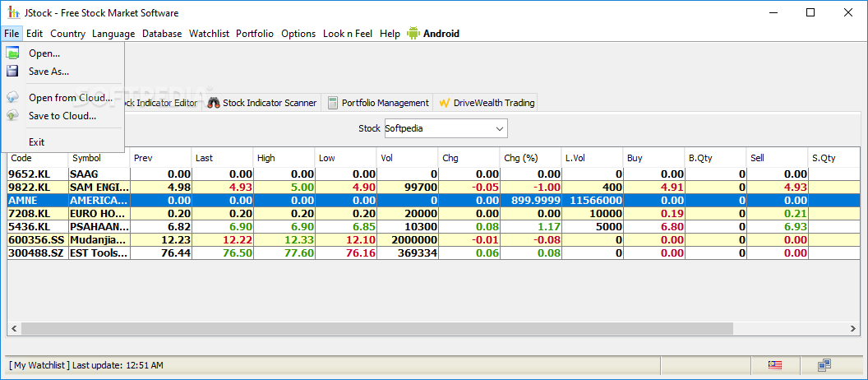Select the 9652.KL SAAG row

[x=434, y=174]
